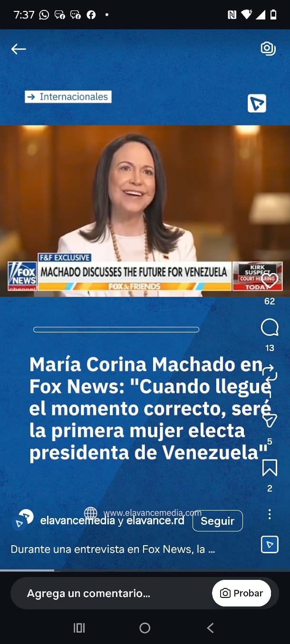The image size is (290, 644).
Task: Tap the back arrow at top left
Action: [x=19, y=49]
